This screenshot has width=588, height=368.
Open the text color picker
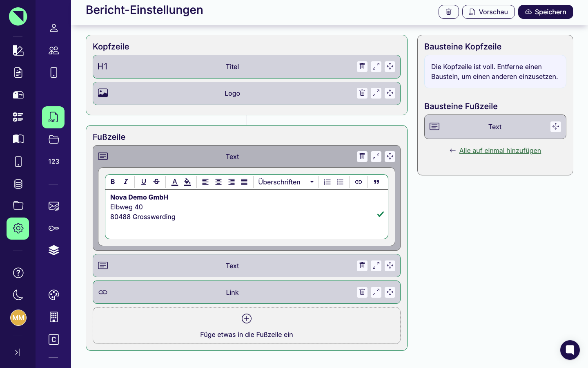click(175, 182)
